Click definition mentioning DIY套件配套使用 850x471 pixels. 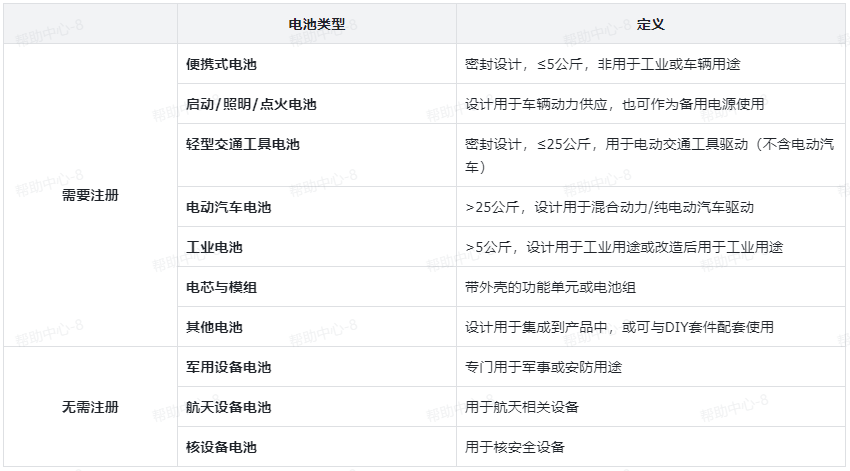click(619, 327)
